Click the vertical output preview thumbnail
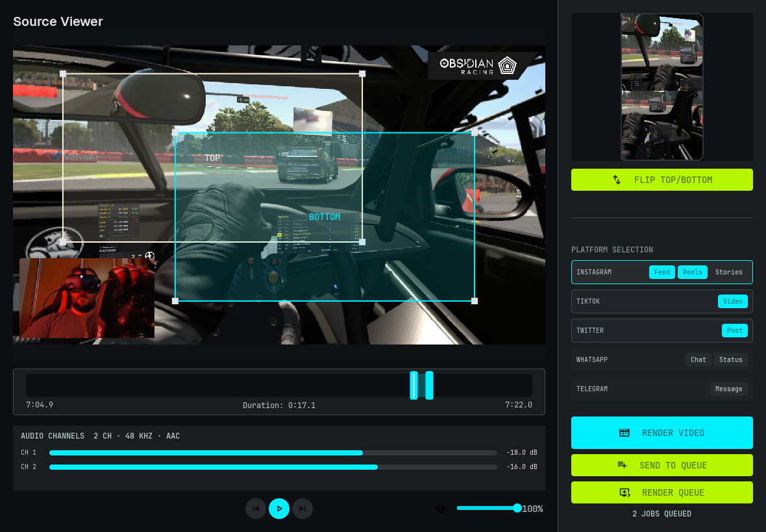 (x=662, y=87)
